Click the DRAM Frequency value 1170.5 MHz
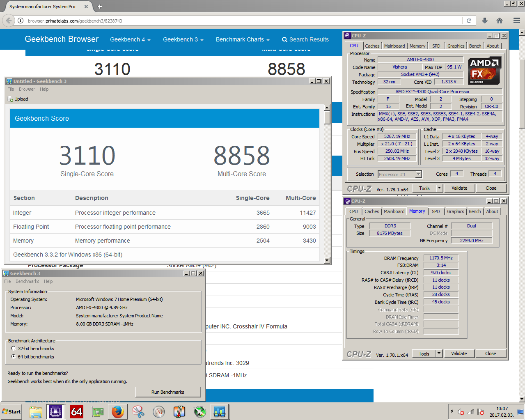This screenshot has width=525, height=420. (441, 258)
